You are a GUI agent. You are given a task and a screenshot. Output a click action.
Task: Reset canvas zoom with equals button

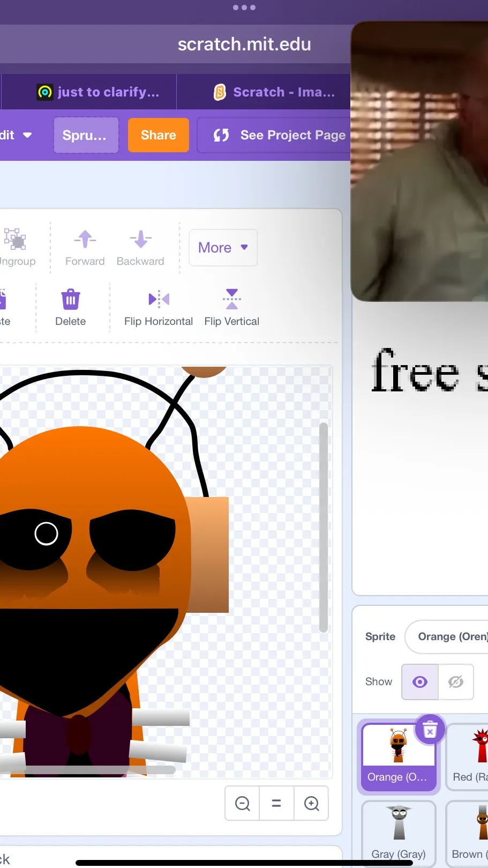(x=276, y=803)
